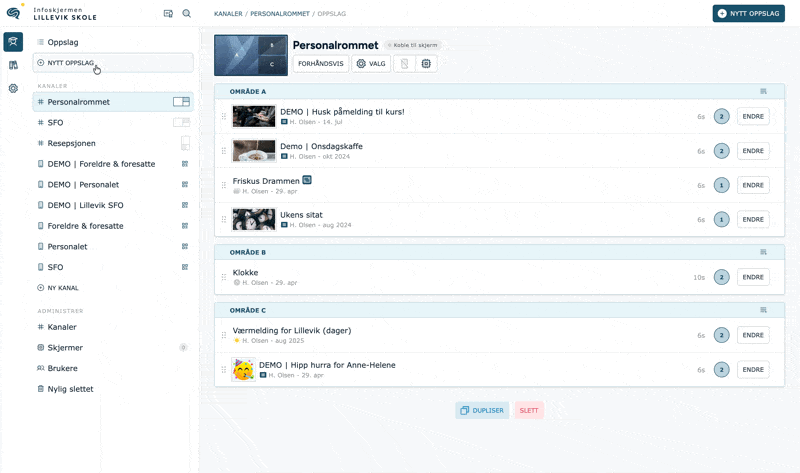The width and height of the screenshot is (800, 473).
Task: Click the red SLETT button
Action: click(x=529, y=410)
